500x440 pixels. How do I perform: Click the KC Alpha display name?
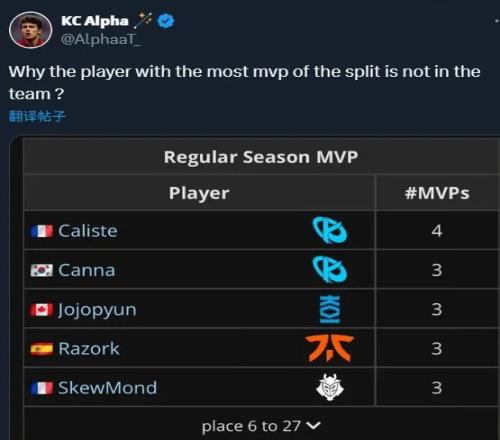click(95, 21)
